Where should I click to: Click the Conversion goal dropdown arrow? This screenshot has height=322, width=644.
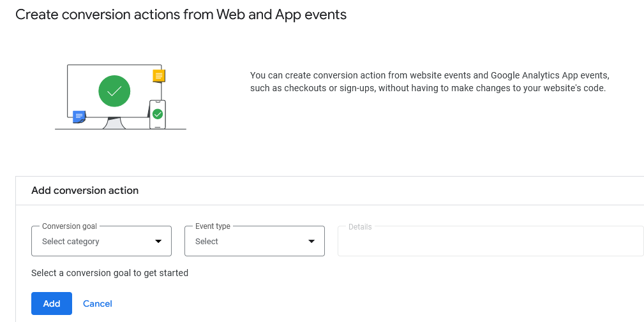pos(158,241)
